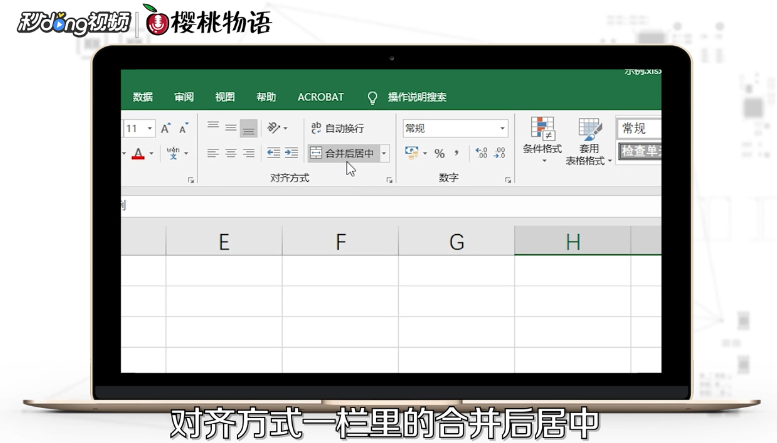This screenshot has height=443, width=777.
Task: Click the first cell under column G
Action: click(456, 271)
